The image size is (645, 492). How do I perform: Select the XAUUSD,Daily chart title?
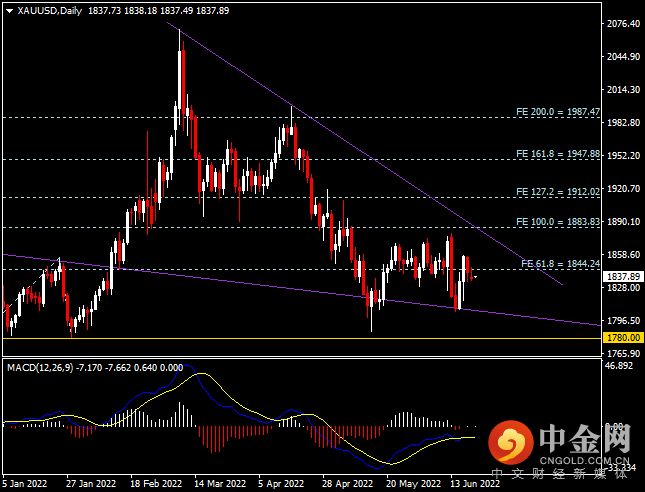50,11
